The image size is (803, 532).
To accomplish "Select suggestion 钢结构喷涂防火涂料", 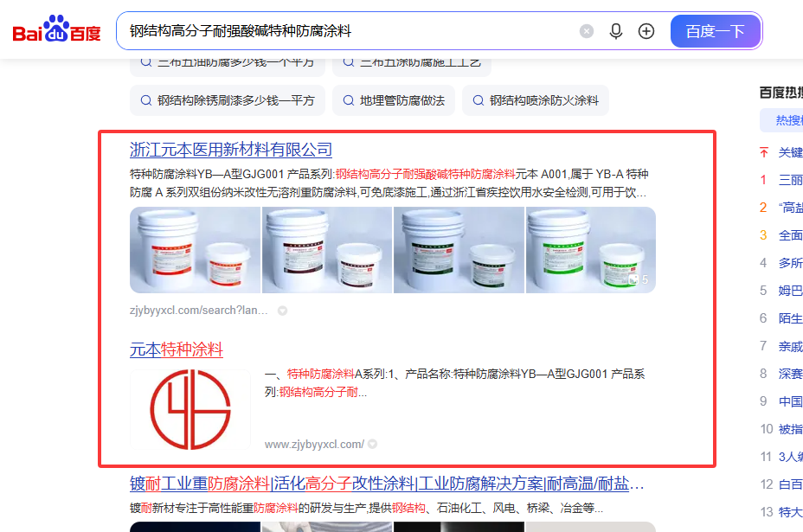I will 535,100.
